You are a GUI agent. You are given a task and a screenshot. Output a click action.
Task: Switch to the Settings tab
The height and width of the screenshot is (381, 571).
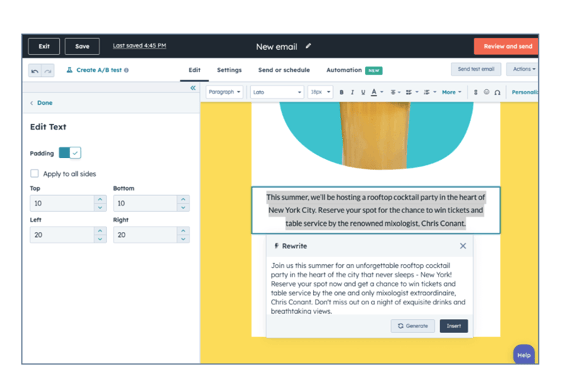pyautogui.click(x=229, y=70)
